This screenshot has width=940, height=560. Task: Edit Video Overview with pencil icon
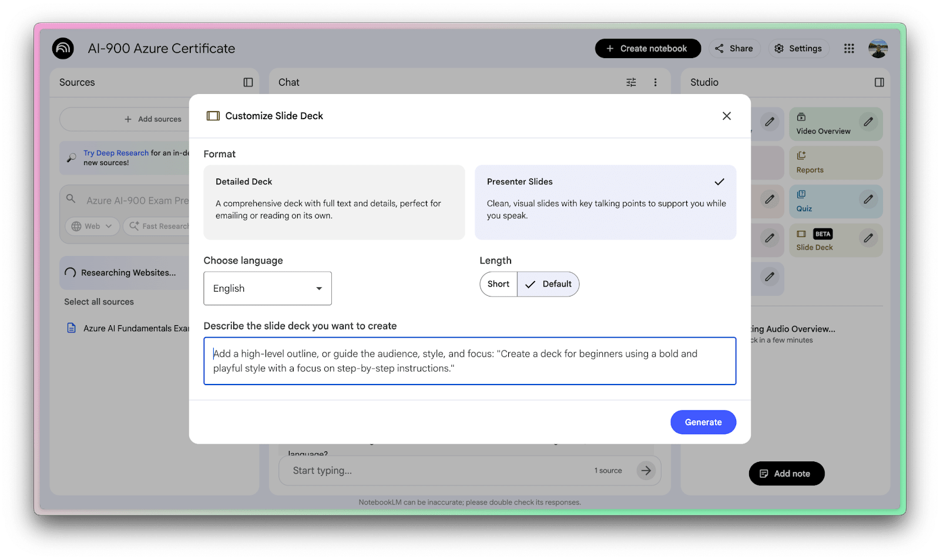[x=868, y=122]
